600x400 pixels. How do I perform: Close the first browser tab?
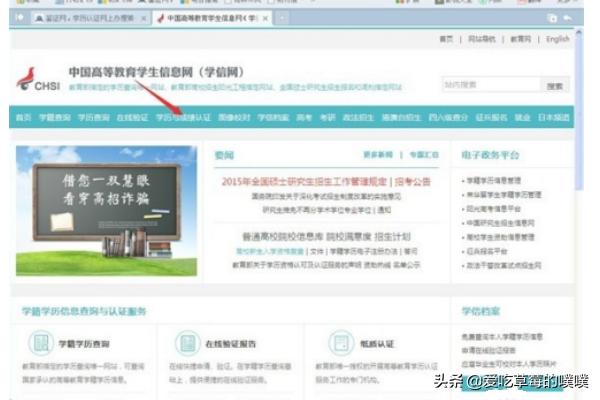[144, 18]
